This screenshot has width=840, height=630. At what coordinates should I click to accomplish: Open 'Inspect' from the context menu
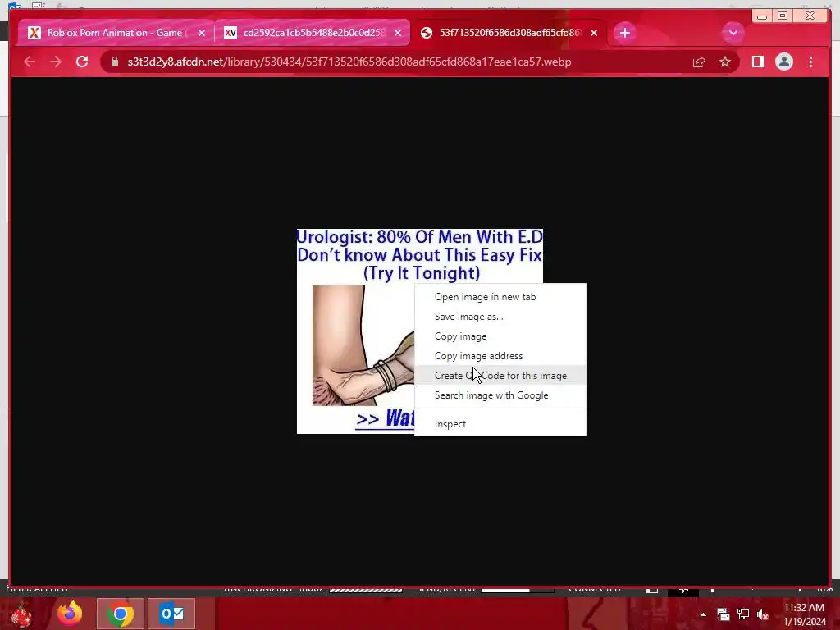click(x=500, y=424)
